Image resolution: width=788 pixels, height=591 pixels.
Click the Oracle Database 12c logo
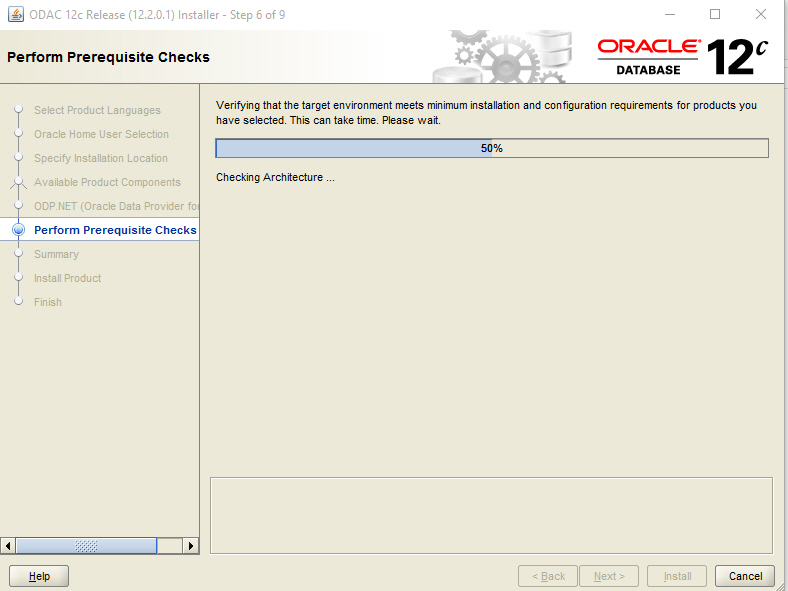[x=682, y=57]
